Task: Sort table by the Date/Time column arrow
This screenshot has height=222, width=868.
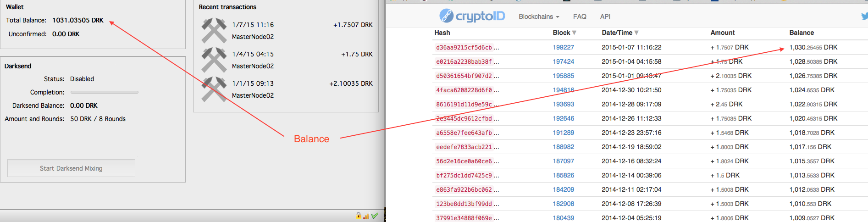Action: coord(636,33)
